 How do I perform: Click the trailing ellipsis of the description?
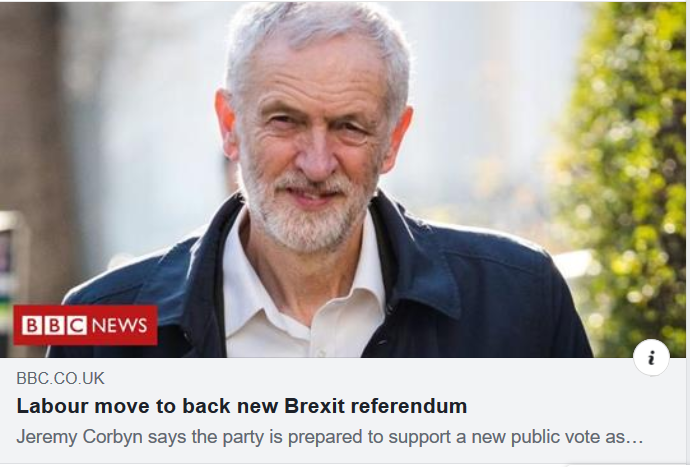point(634,438)
